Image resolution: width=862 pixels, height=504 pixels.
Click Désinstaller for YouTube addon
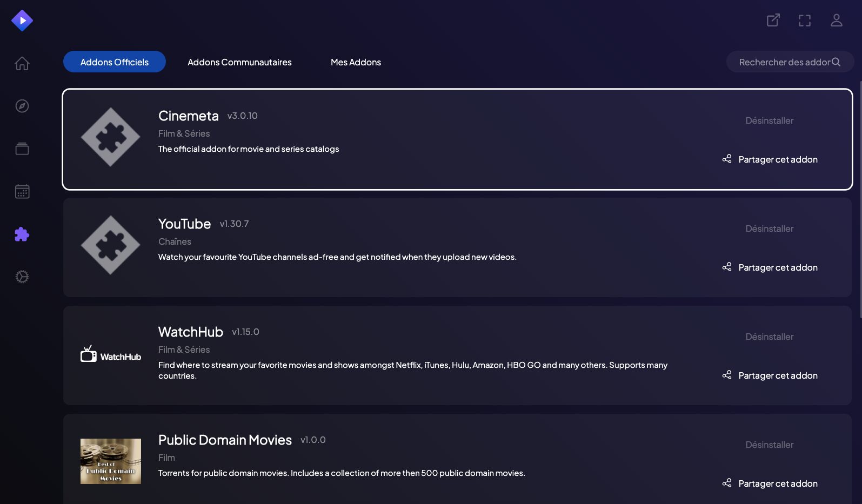click(x=770, y=229)
